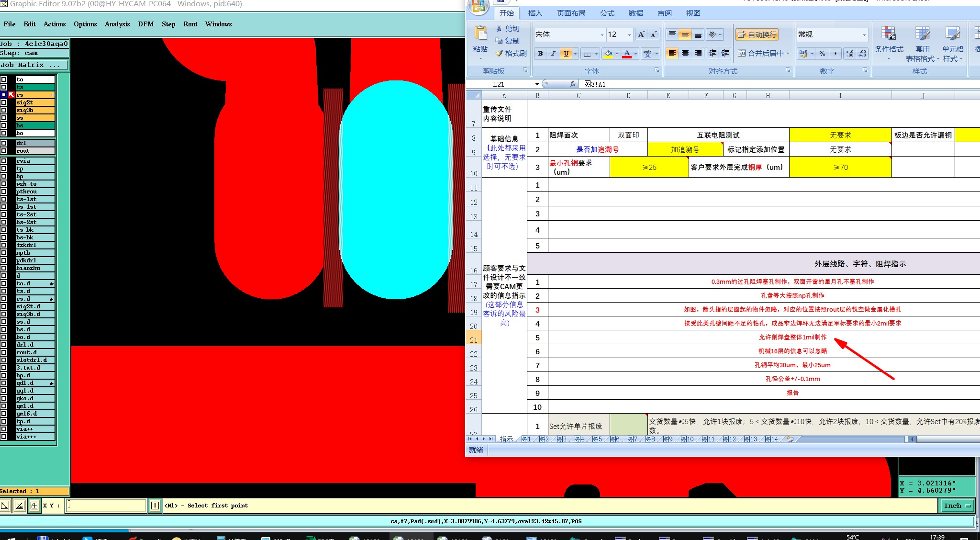Toggle the 自动换行 wrap text button
The height and width of the screenshot is (540, 980).
pos(757,34)
